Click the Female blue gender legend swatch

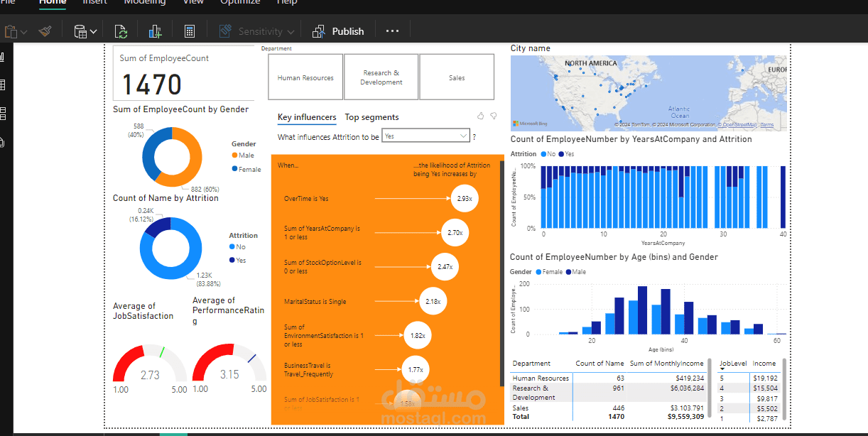point(235,169)
